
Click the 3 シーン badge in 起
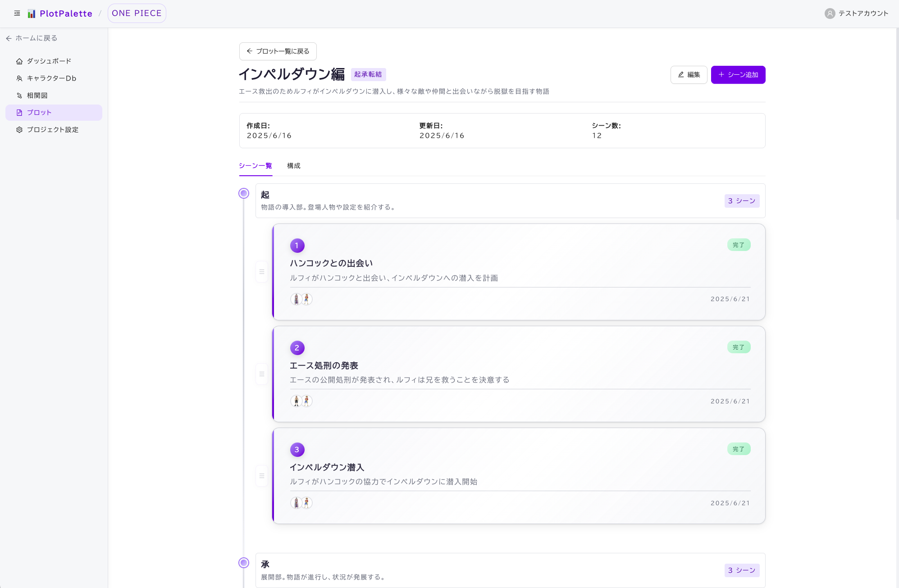point(742,201)
